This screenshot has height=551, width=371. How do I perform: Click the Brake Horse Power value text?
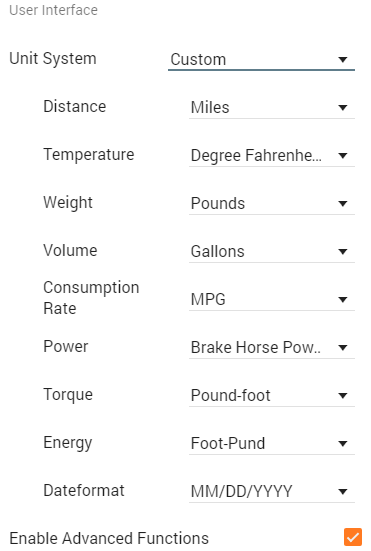(256, 348)
